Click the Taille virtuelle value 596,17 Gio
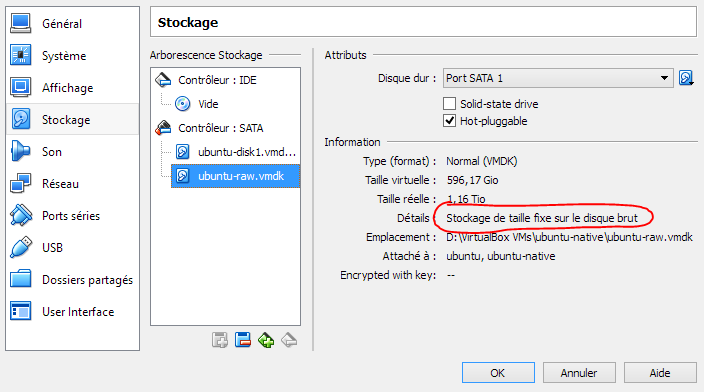 pyautogui.click(x=472, y=180)
